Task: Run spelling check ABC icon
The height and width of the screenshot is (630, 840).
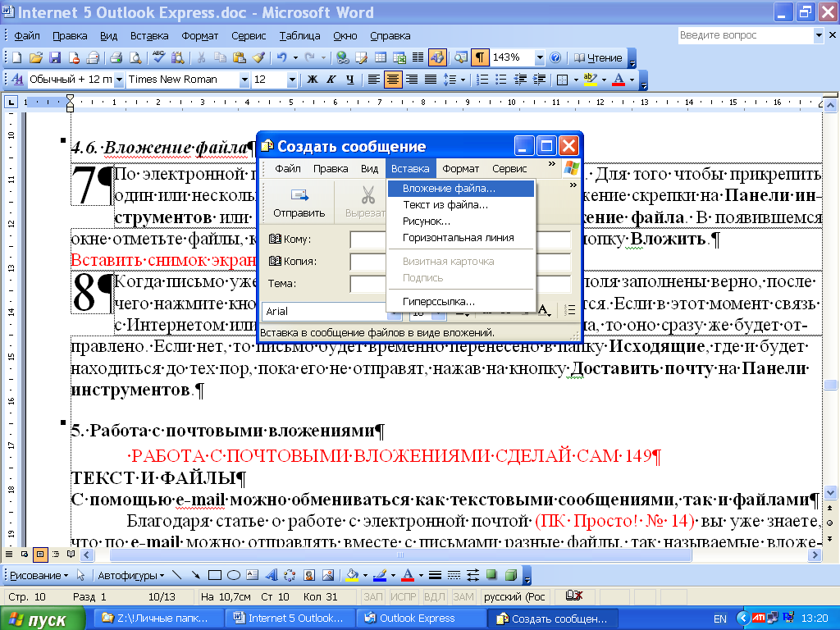Action: click(x=158, y=58)
